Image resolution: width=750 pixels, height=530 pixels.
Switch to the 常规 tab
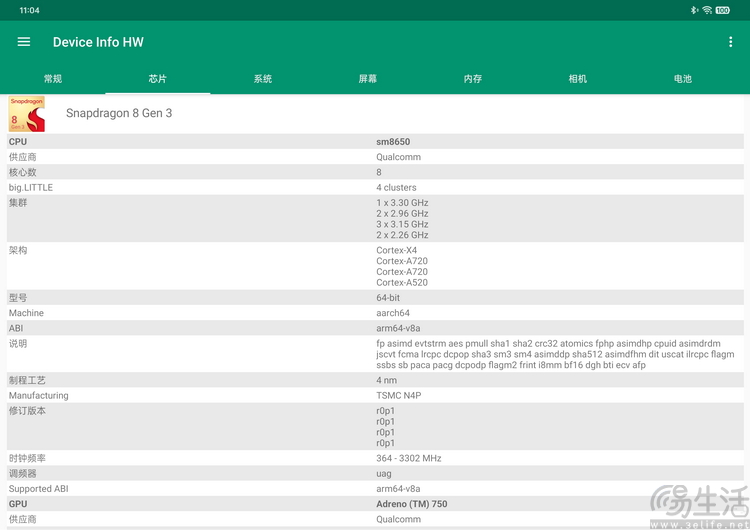[x=53, y=79]
